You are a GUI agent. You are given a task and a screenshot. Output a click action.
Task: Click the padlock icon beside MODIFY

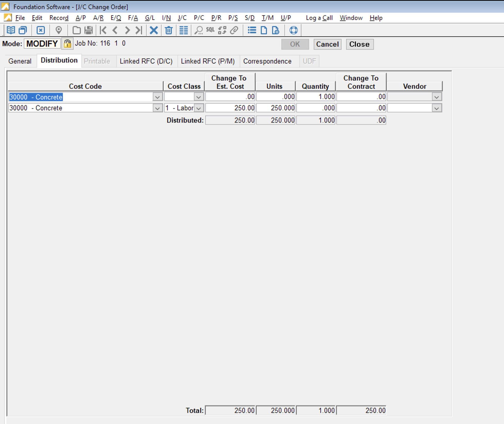point(67,43)
